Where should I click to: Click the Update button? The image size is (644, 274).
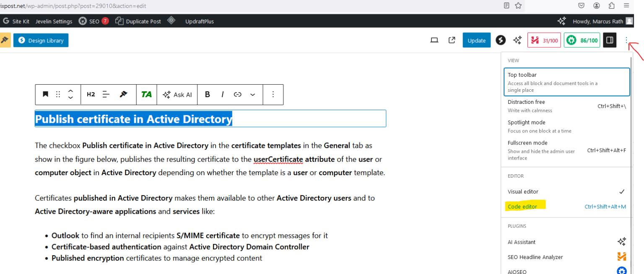[476, 40]
